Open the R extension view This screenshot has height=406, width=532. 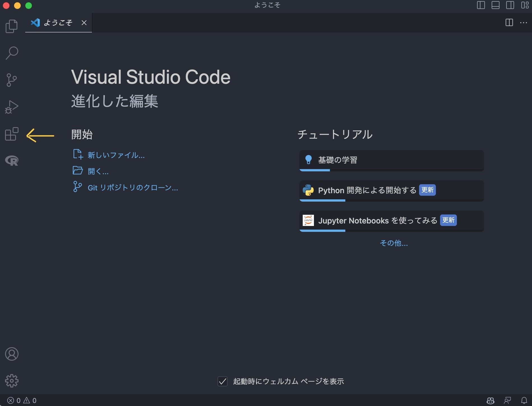(11, 161)
